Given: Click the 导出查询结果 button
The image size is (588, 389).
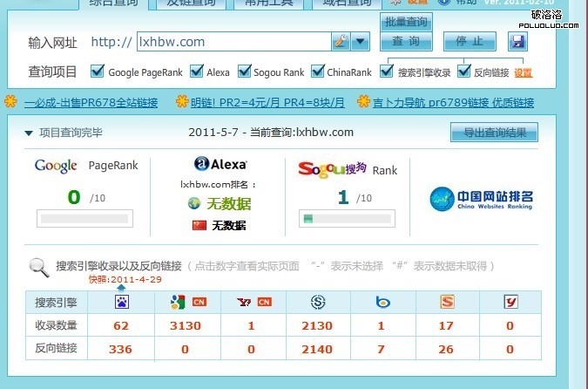Looking at the screenshot, I should click(x=493, y=133).
